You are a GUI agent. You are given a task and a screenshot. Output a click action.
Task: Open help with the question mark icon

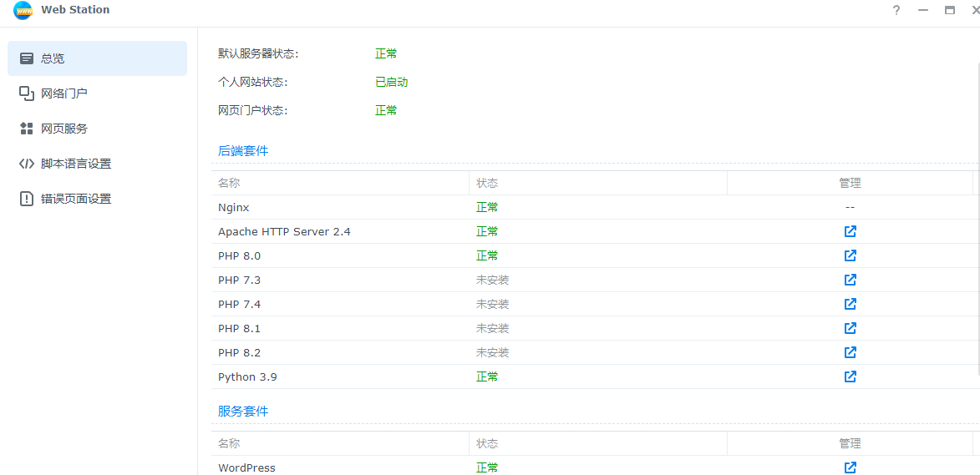point(896,10)
